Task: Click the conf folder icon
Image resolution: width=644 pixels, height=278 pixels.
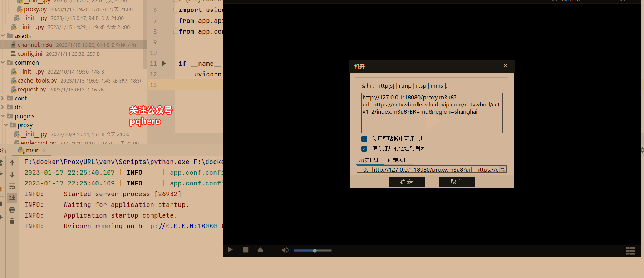Action: tap(10, 98)
